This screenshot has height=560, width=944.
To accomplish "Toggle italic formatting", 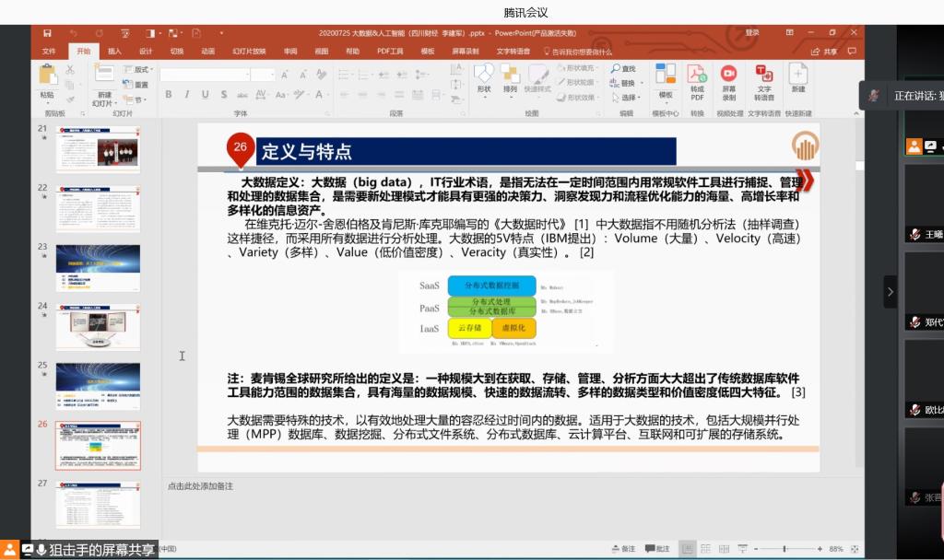I will (186, 95).
